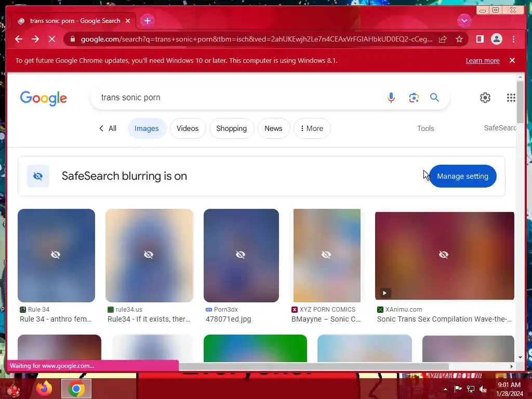Start a voice search with the microphone icon
The image size is (532, 399).
coord(391,97)
